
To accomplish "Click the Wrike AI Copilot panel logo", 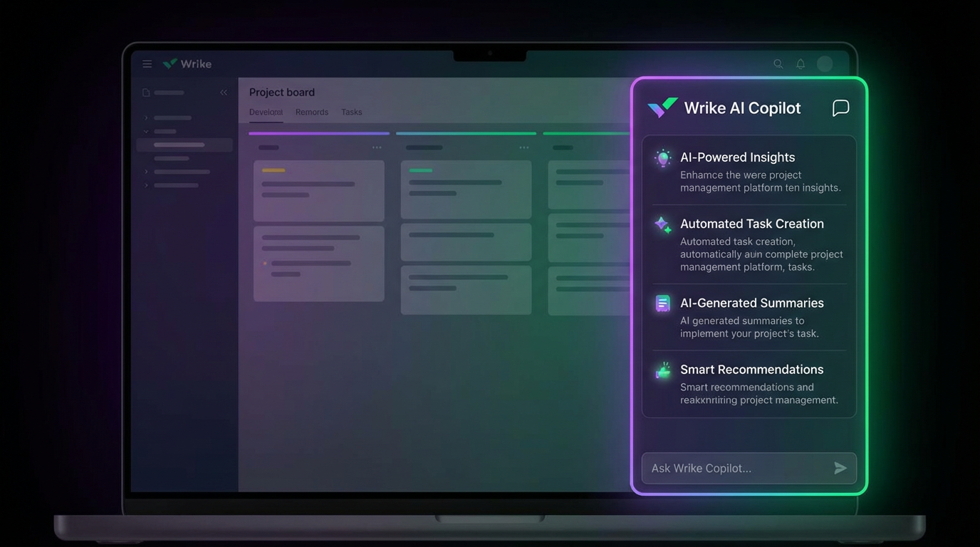I will pyautogui.click(x=662, y=108).
